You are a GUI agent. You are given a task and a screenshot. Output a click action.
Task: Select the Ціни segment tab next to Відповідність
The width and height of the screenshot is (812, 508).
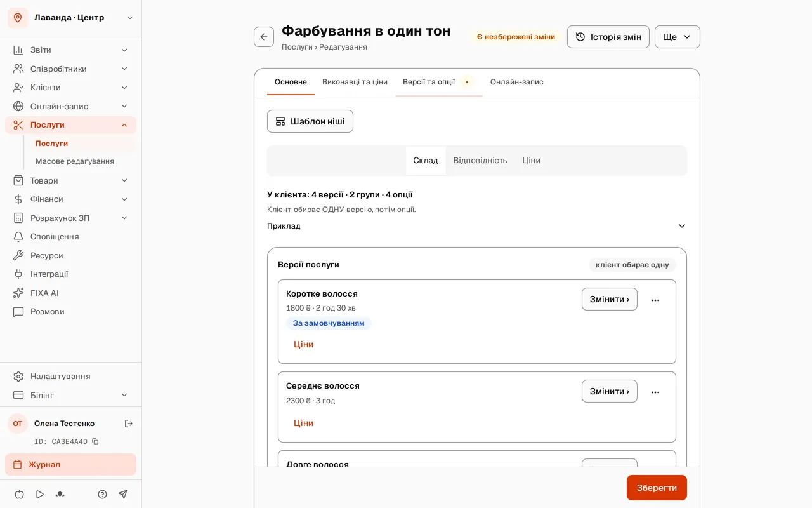point(532,161)
